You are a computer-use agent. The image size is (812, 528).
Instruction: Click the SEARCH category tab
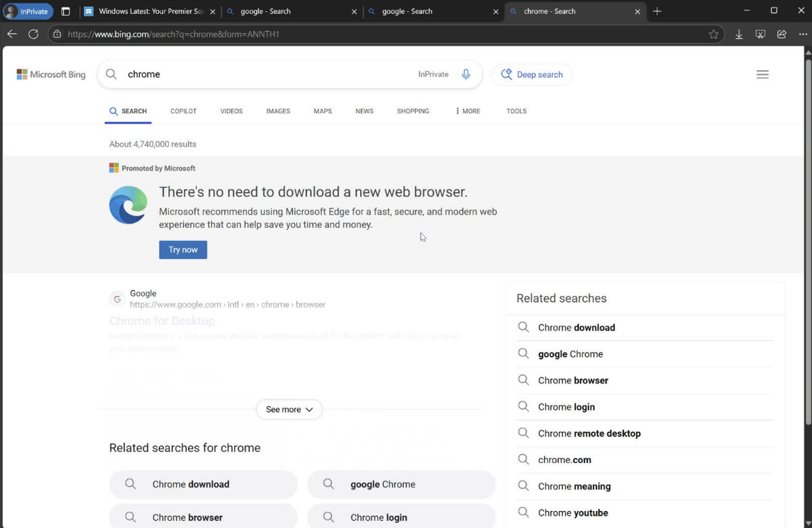pos(128,111)
